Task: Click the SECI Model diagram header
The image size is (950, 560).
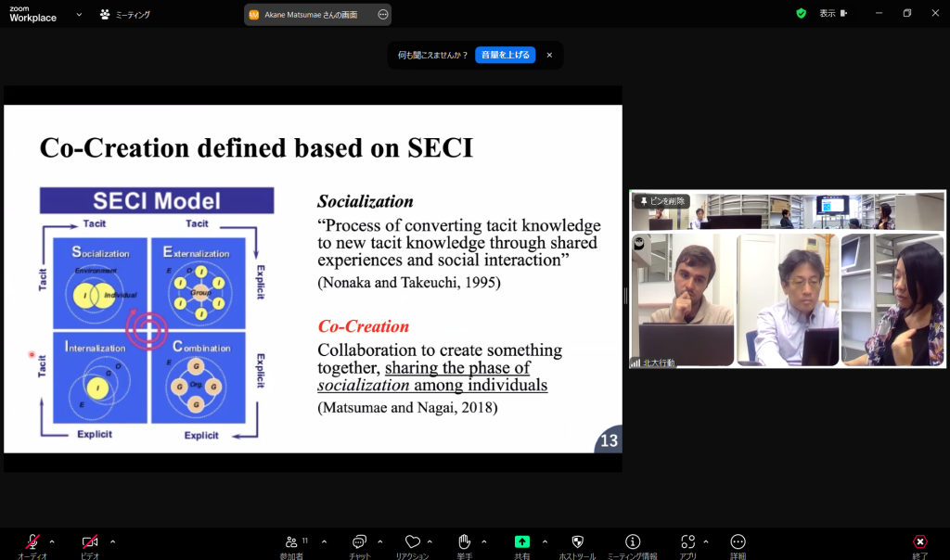Action: point(157,200)
